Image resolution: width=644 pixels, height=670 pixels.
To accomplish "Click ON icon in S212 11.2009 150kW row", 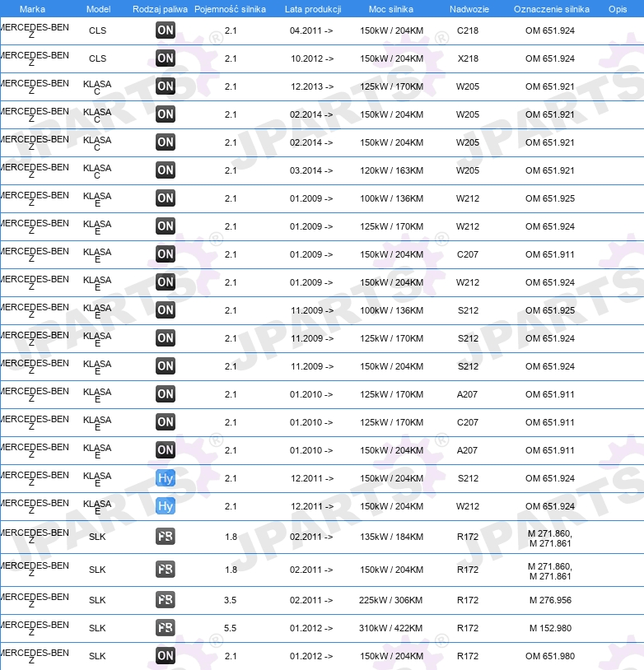I will 165,366.
